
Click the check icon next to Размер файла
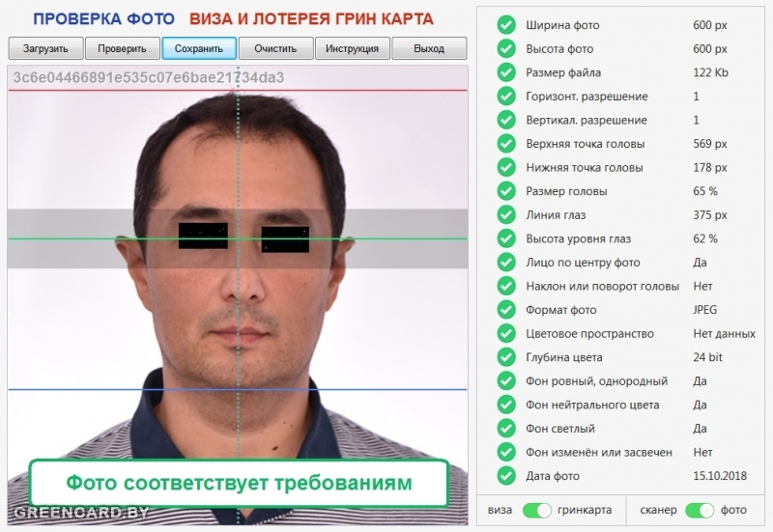(x=505, y=72)
